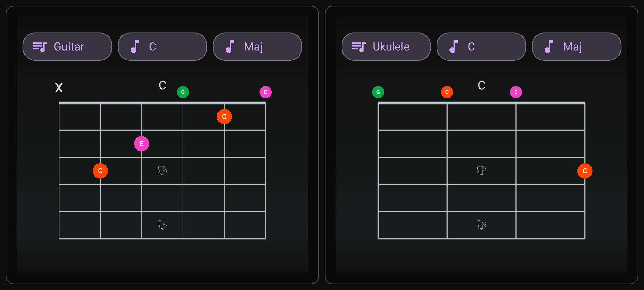Click the music note icon on the ukulele C pill
The image size is (644, 290).
[x=454, y=46]
